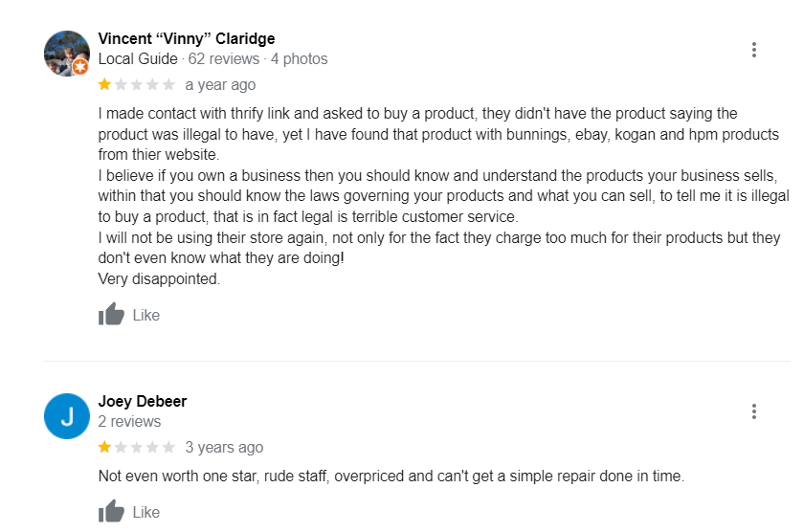
Task: Click the last empty star on Joey's rating
Action: click(x=169, y=447)
